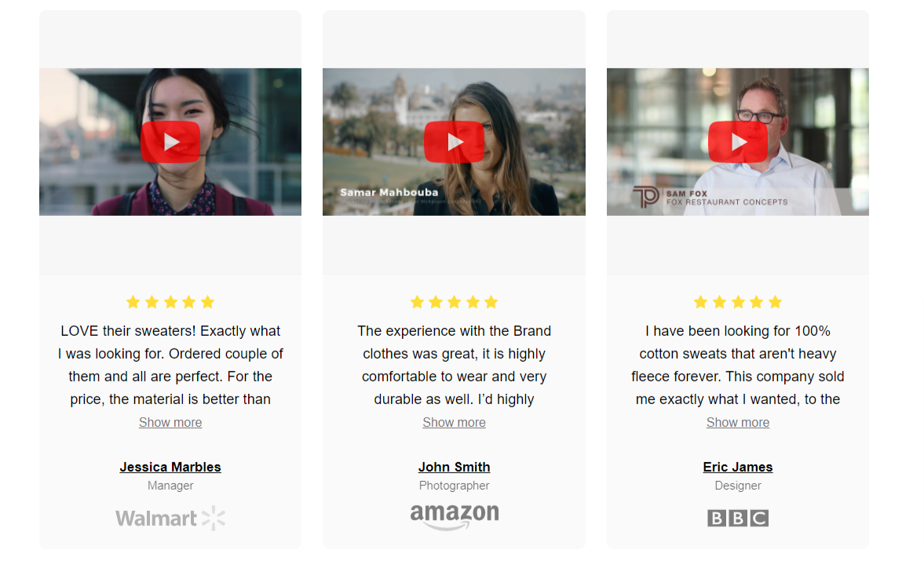Screen dimensions: 924x561
Task: Expand Eric James' review with Show more
Action: click(x=738, y=423)
